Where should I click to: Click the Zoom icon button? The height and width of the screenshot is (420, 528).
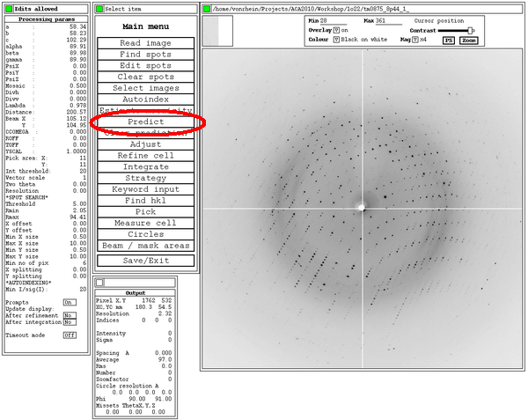coord(468,40)
